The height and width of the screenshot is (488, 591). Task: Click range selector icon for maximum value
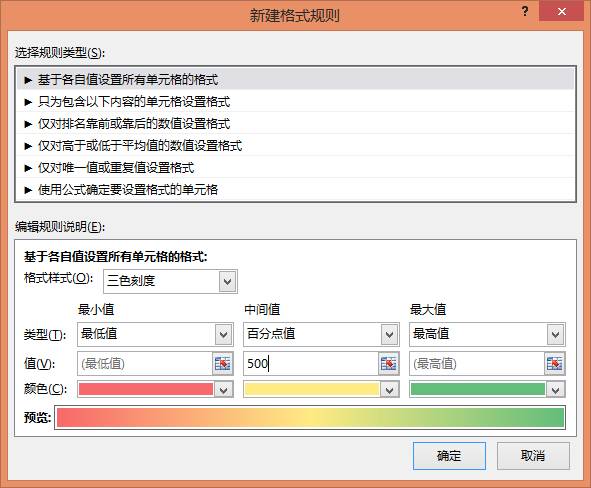[554, 364]
